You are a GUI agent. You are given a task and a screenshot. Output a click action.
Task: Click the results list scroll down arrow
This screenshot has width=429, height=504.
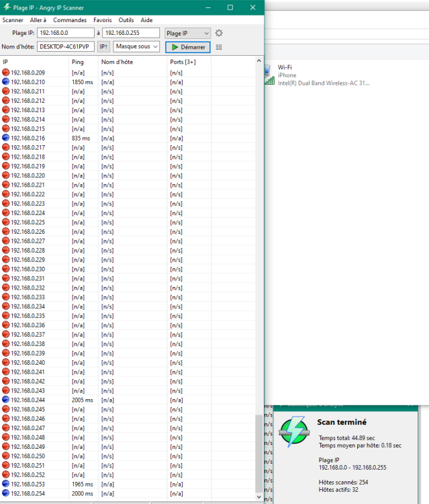259,497
